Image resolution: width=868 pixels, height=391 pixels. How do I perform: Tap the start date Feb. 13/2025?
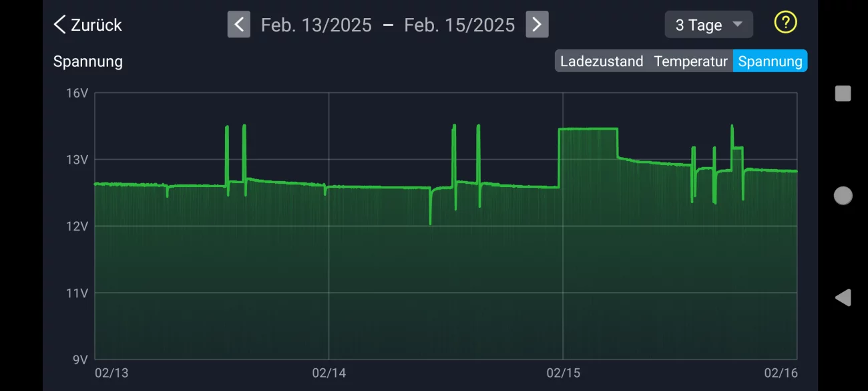click(316, 25)
